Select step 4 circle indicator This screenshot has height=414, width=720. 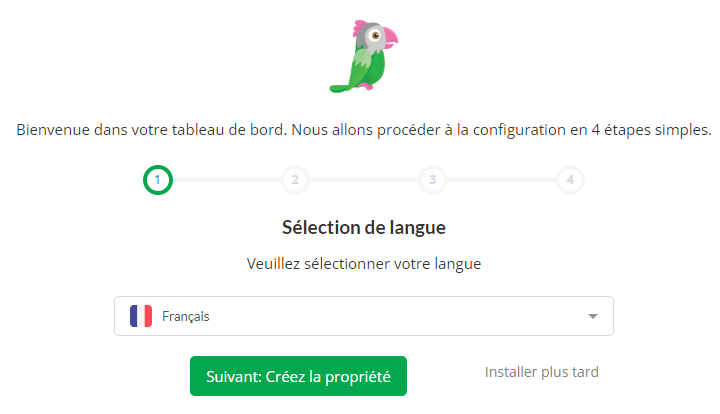(570, 180)
